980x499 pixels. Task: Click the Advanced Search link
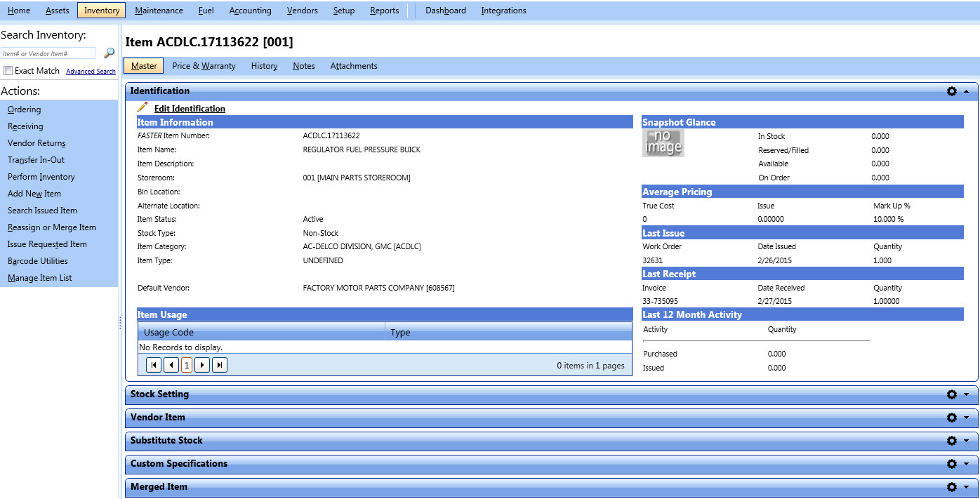[x=91, y=72]
